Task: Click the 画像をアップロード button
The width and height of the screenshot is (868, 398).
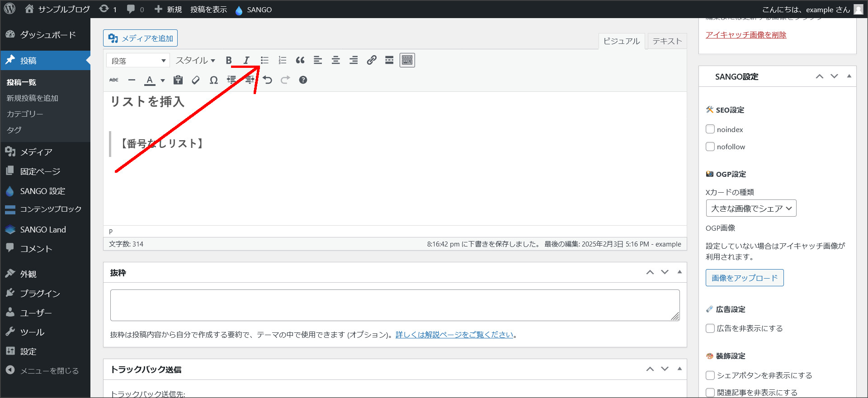Action: [x=745, y=278]
